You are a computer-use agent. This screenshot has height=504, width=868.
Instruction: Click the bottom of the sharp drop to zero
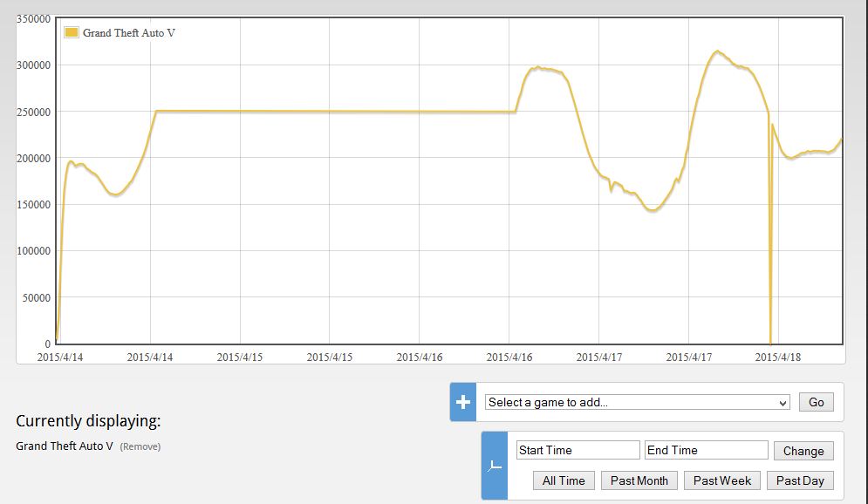[770, 342]
